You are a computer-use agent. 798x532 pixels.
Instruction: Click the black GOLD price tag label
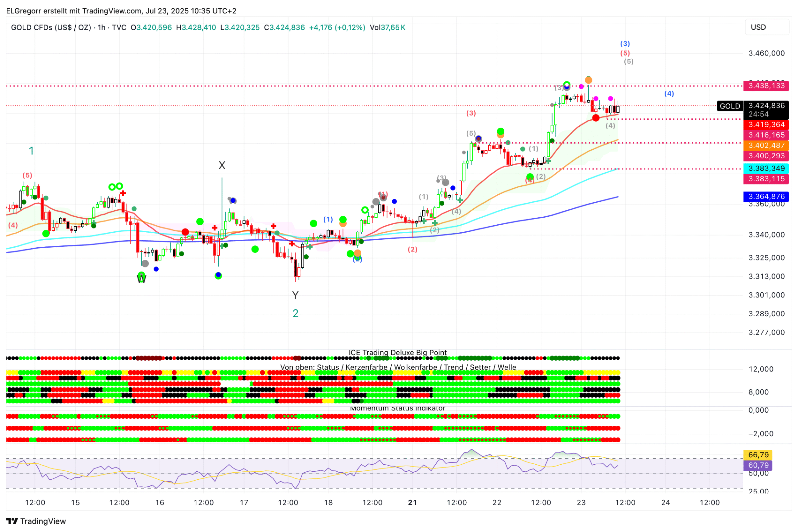(x=729, y=106)
